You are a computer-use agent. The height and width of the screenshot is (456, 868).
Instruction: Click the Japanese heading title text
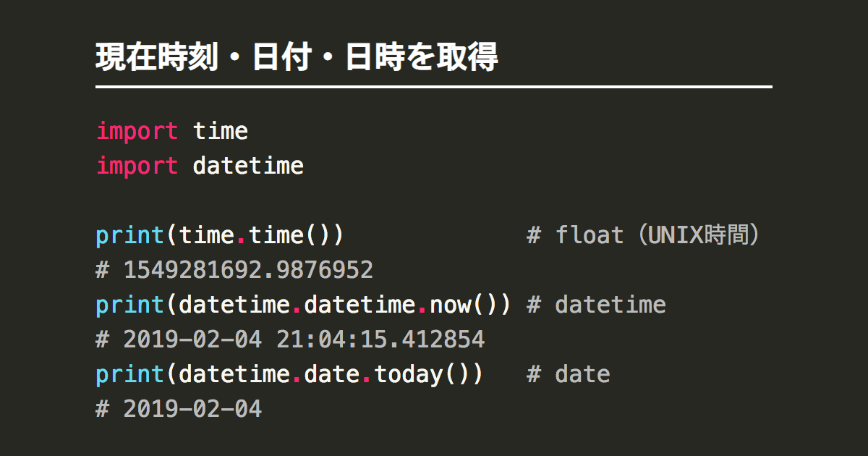pos(297,58)
